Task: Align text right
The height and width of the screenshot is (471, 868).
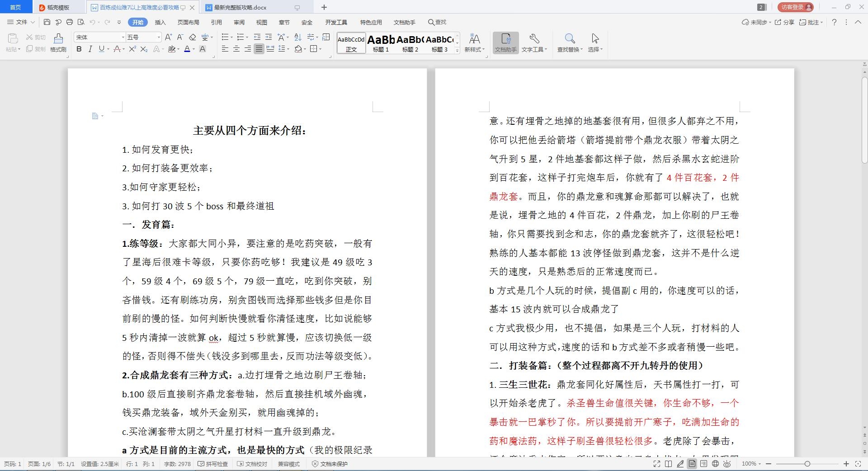Action: point(248,49)
